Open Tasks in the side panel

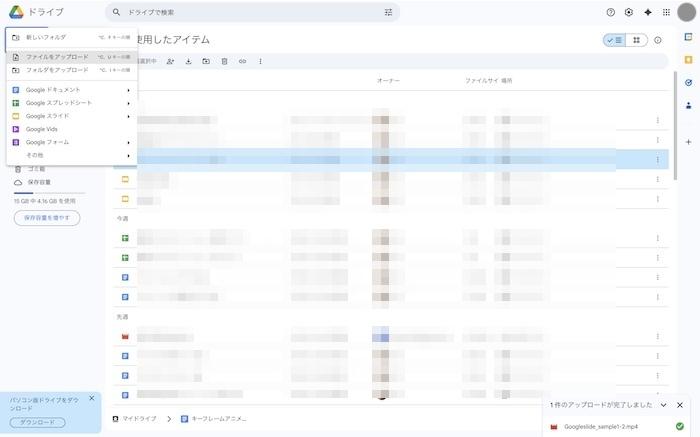pyautogui.click(x=688, y=83)
